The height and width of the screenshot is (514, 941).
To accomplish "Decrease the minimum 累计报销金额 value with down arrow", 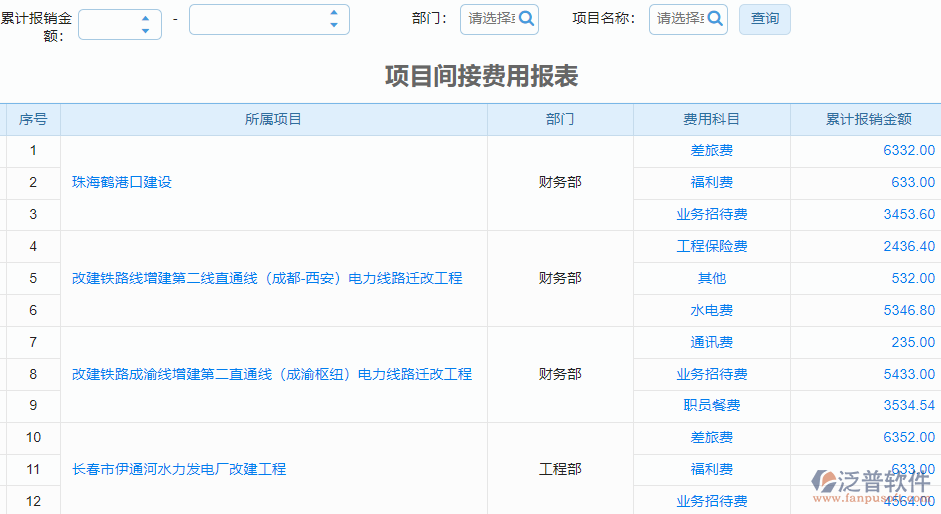I will click(145, 31).
